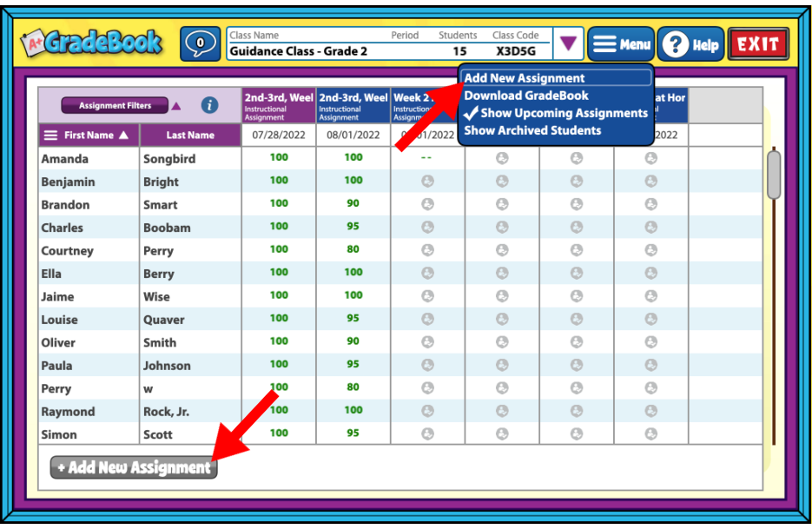Click Oliver's status icon under Week 2 column
The width and height of the screenshot is (812, 529).
coord(427,341)
